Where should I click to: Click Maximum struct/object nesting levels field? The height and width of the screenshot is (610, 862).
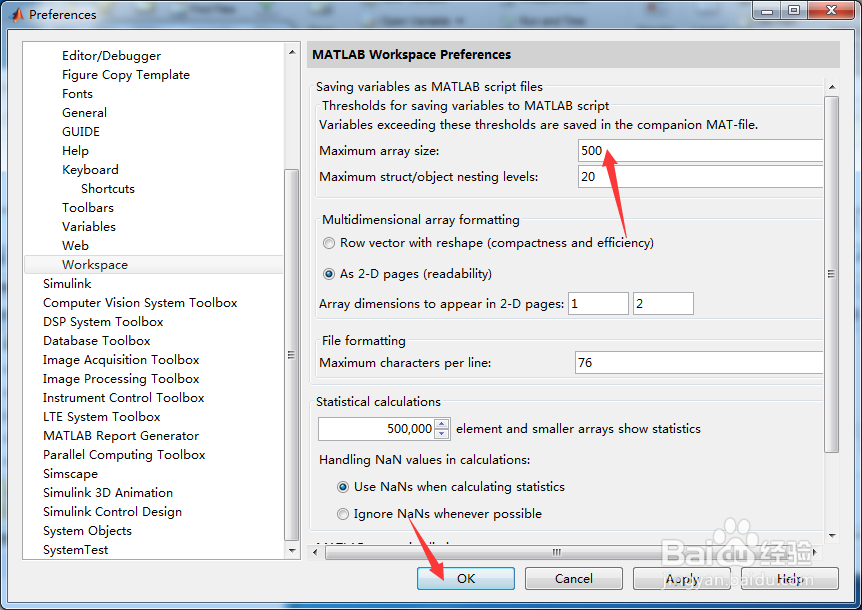pos(700,177)
